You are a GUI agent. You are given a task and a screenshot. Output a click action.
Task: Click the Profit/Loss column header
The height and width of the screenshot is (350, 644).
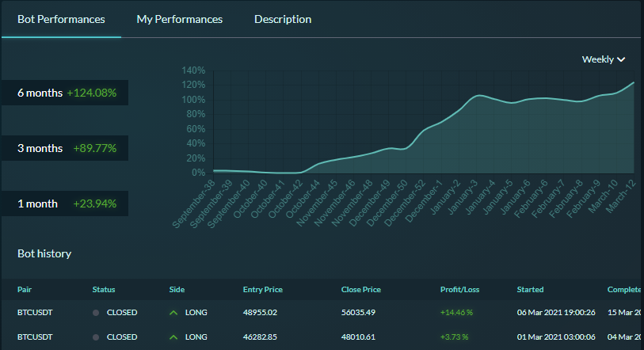(x=459, y=290)
